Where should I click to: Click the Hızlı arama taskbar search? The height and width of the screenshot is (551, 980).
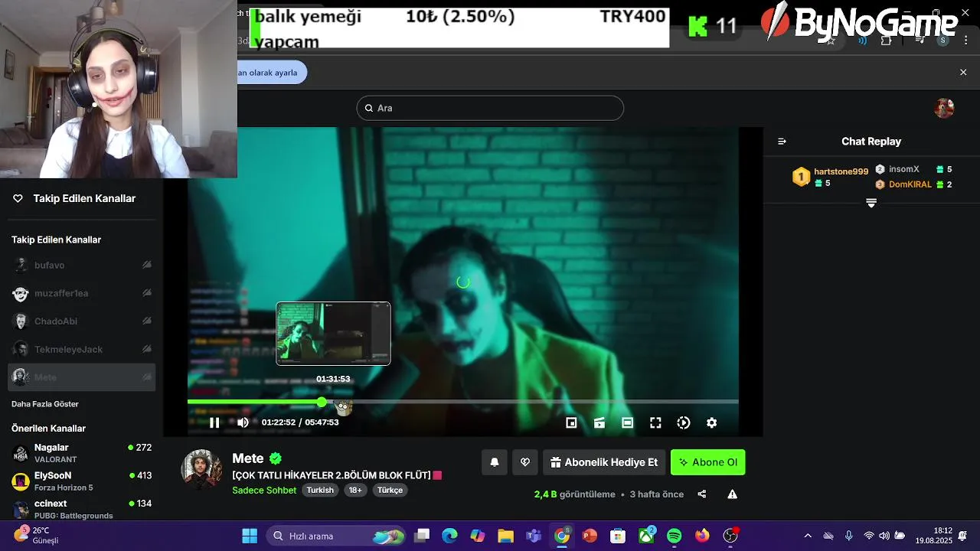point(335,536)
